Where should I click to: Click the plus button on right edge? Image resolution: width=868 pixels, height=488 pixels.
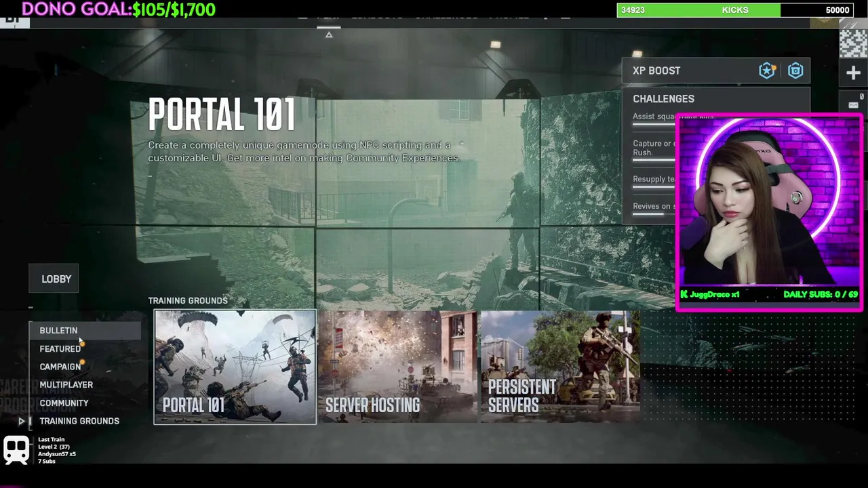(x=853, y=73)
